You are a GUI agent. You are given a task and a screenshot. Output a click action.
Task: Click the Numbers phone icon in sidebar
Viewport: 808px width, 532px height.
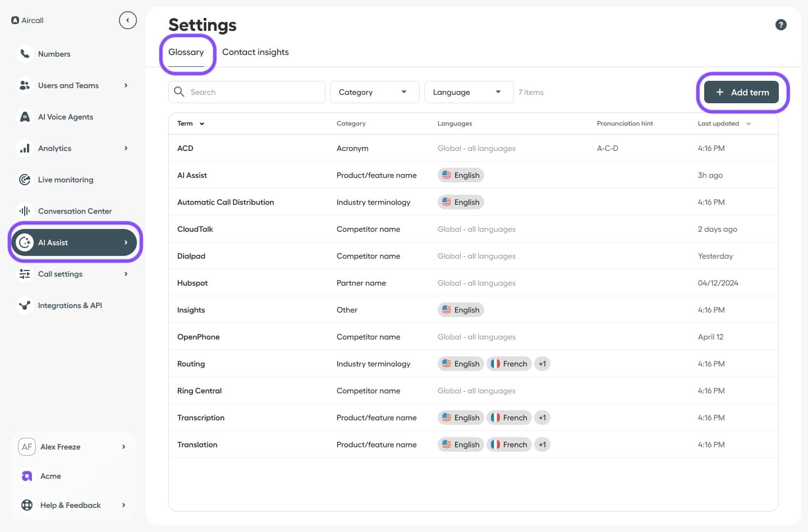click(x=25, y=54)
